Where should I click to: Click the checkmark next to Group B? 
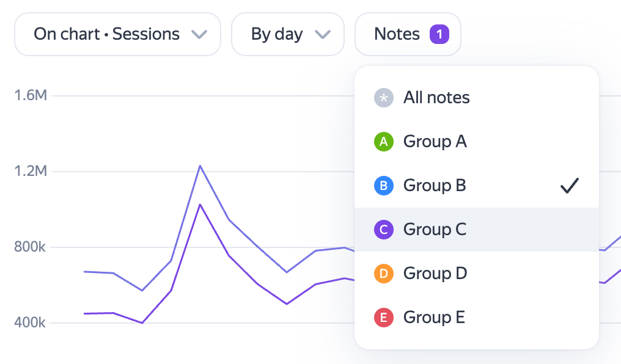570,186
